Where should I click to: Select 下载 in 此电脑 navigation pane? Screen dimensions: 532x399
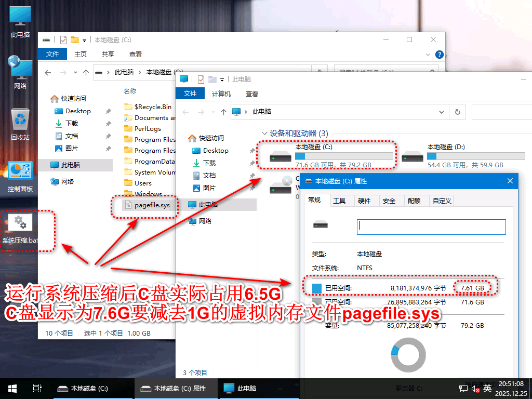click(x=204, y=163)
